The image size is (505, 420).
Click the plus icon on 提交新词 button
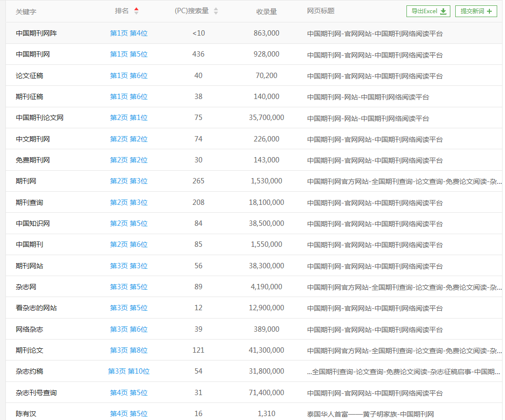[x=490, y=11]
